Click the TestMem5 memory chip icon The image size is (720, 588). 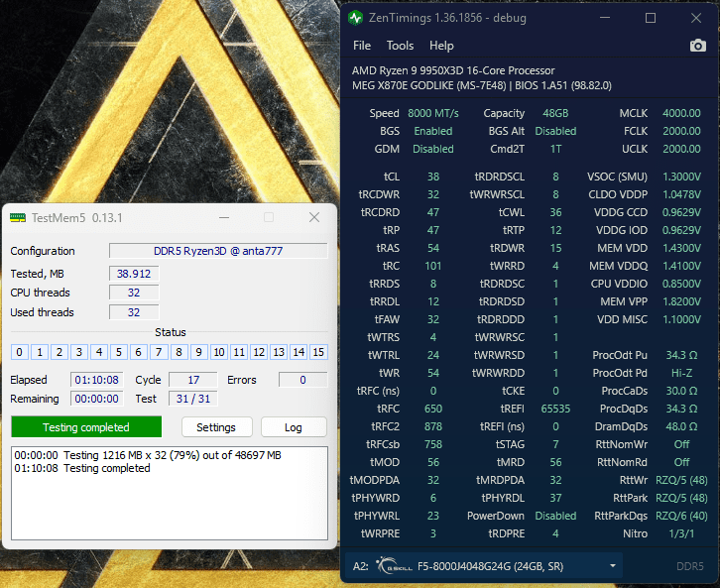coord(18,217)
